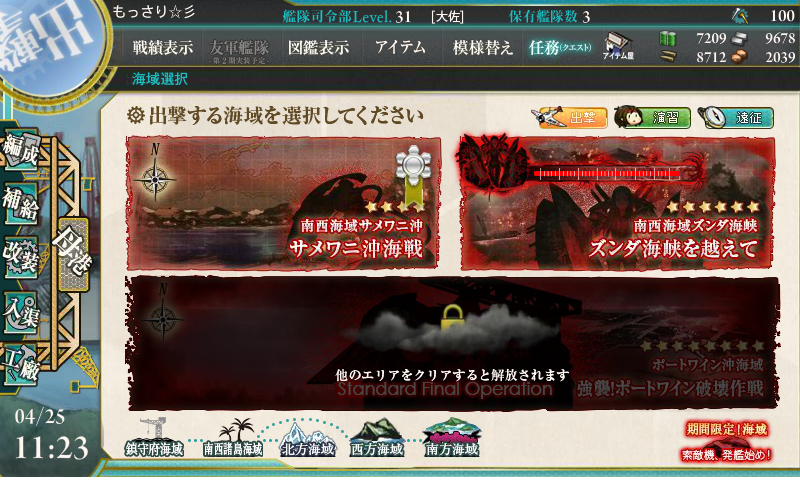The image size is (800, 482).
Task: Select the 鎮守府海域 world icon
Action: [x=154, y=438]
